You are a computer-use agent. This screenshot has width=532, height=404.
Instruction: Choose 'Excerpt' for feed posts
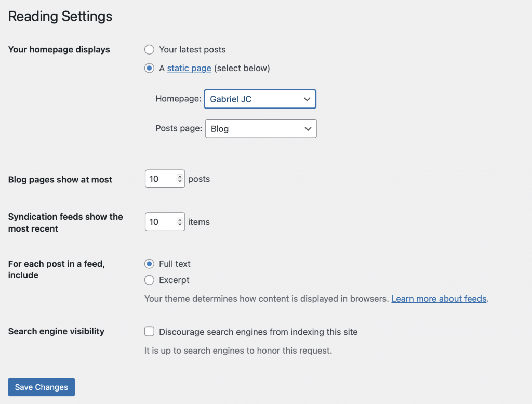click(x=150, y=280)
